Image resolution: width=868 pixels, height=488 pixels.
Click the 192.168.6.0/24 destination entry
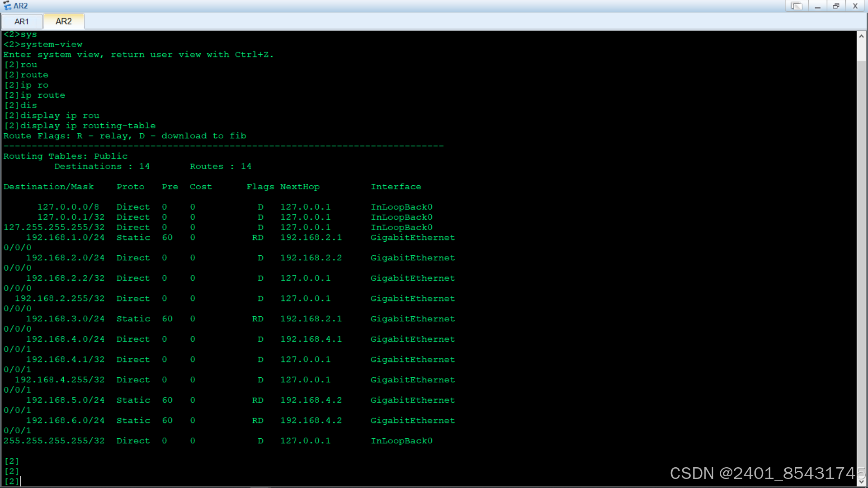coord(65,421)
